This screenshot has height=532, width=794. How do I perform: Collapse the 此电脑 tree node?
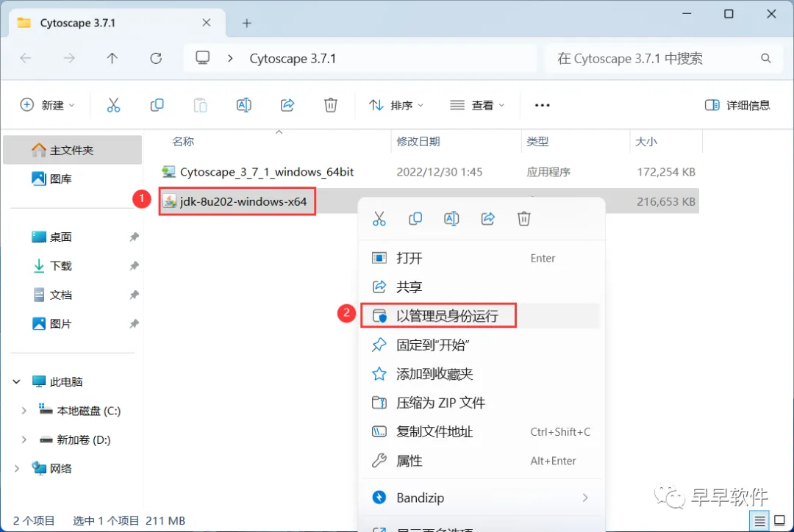coord(17,381)
